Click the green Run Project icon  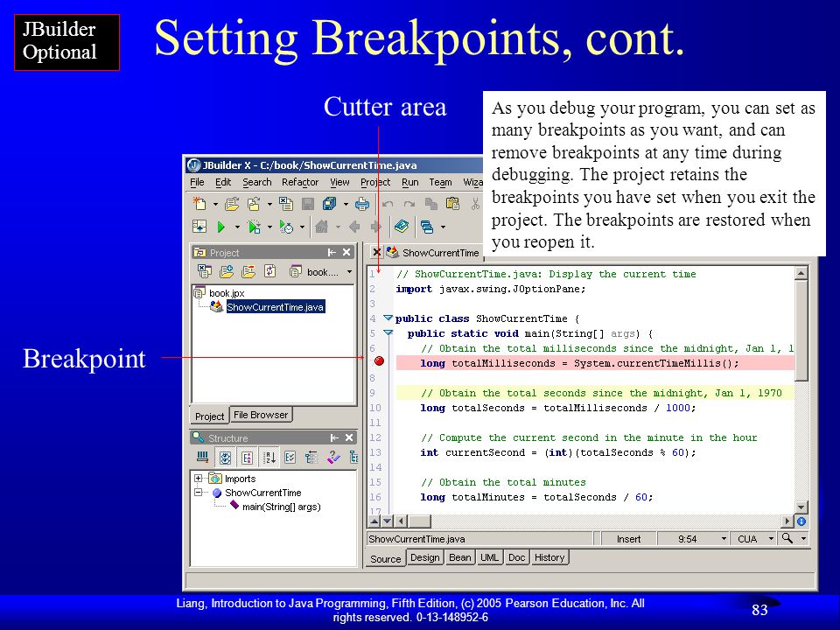point(220,227)
